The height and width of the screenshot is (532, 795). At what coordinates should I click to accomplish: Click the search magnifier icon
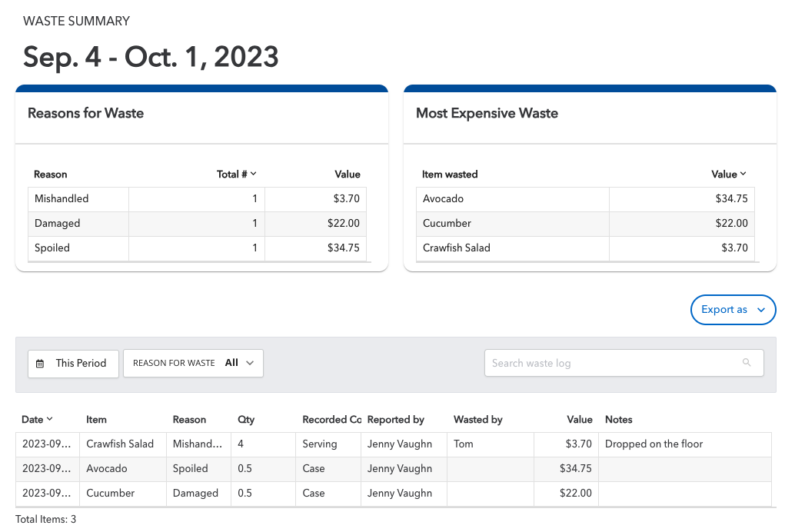[x=746, y=362]
